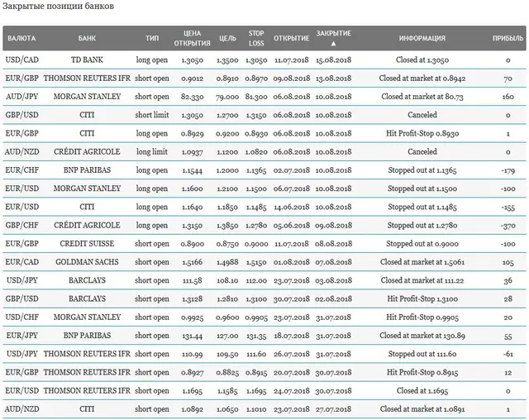Click opening date 20.07.2018
529x420 pixels.
(292, 372)
